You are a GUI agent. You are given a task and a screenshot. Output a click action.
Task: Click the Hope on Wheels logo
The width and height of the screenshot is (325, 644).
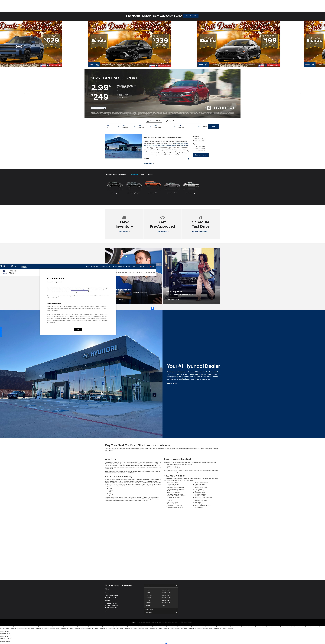[x=24, y=266]
